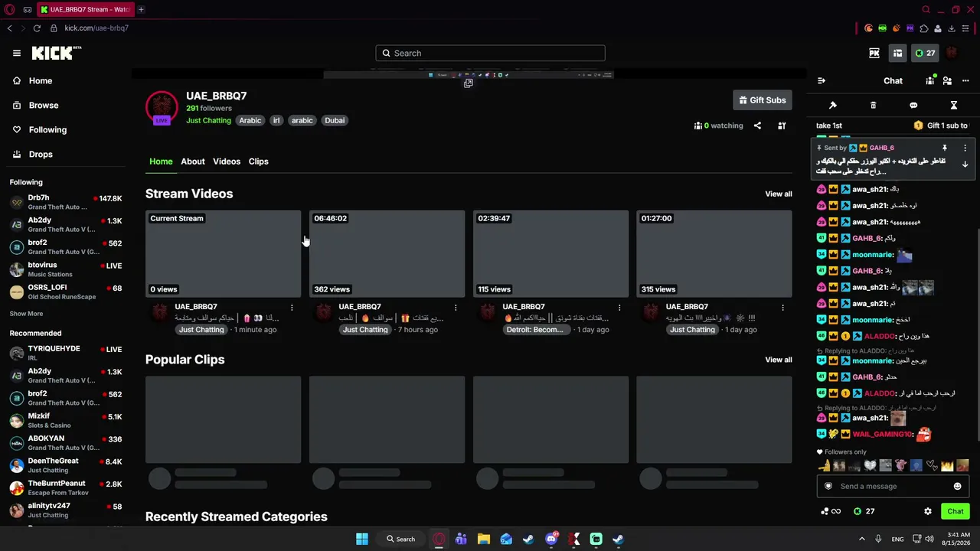Image resolution: width=980 pixels, height=551 pixels.
Task: Open pinned message options menu
Action: pos(965,148)
